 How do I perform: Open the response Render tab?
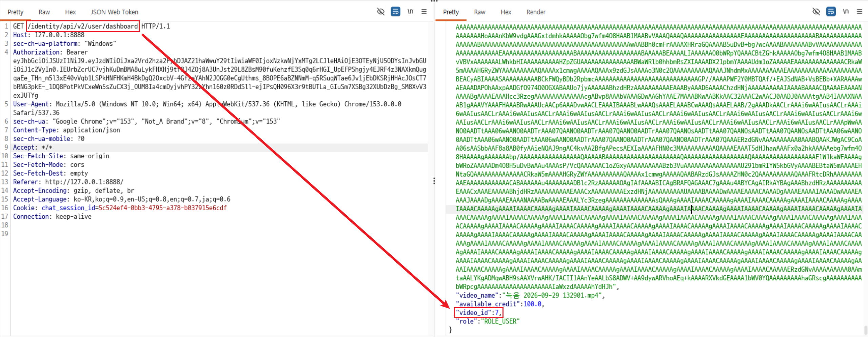point(536,12)
